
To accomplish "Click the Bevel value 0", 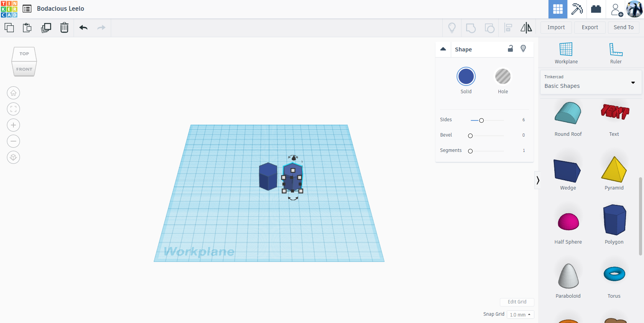I will coord(524,135).
